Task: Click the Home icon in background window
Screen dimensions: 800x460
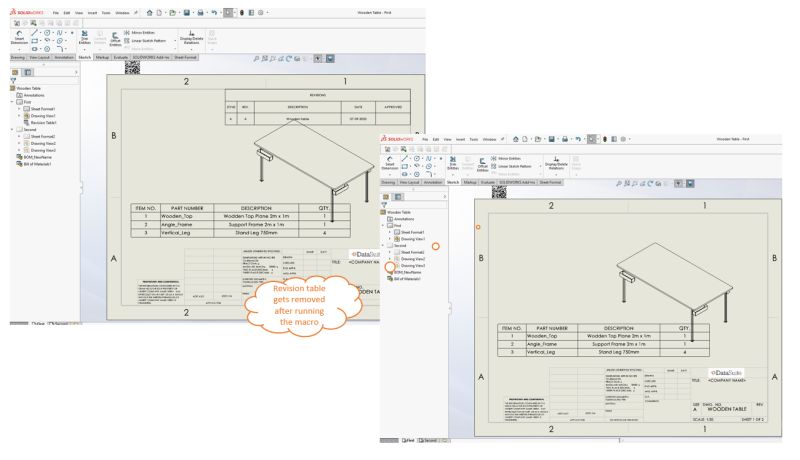Action: coord(149,13)
